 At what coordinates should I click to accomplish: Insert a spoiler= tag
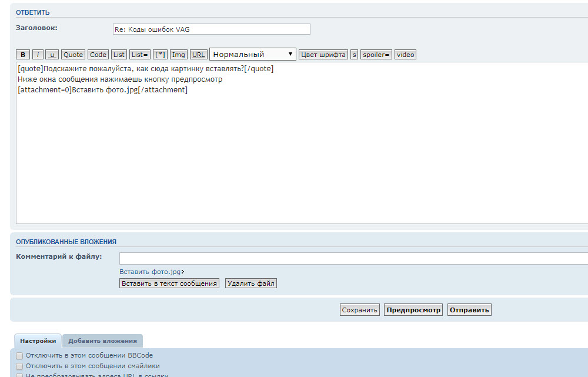click(376, 55)
